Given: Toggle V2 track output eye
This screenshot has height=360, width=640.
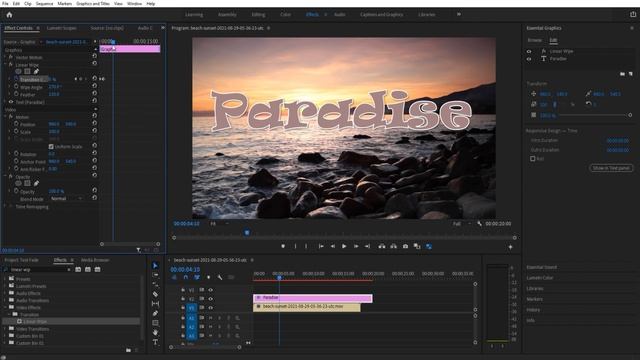Looking at the screenshot, I should pyautogui.click(x=210, y=299).
